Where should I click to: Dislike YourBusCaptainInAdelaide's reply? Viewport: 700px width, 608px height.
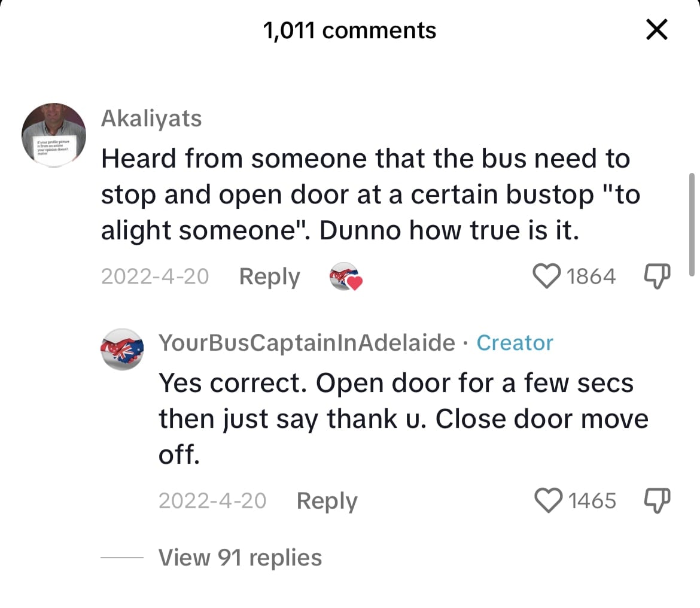(657, 500)
